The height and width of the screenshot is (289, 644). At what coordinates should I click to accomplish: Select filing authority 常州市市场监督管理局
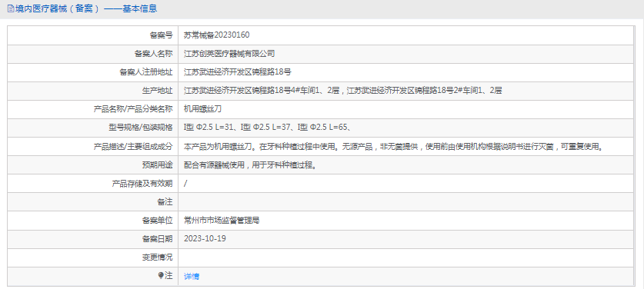pos(222,221)
